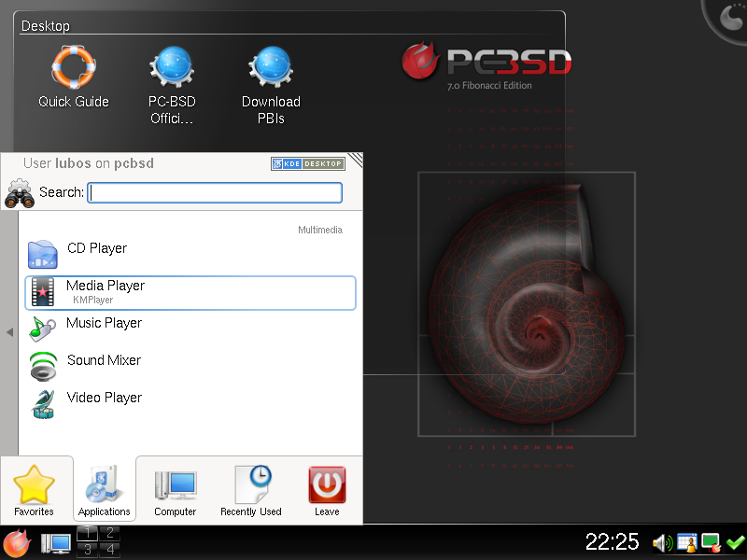Image resolution: width=747 pixels, height=560 pixels.
Task: Open the network monitor tray icon
Action: click(x=712, y=543)
